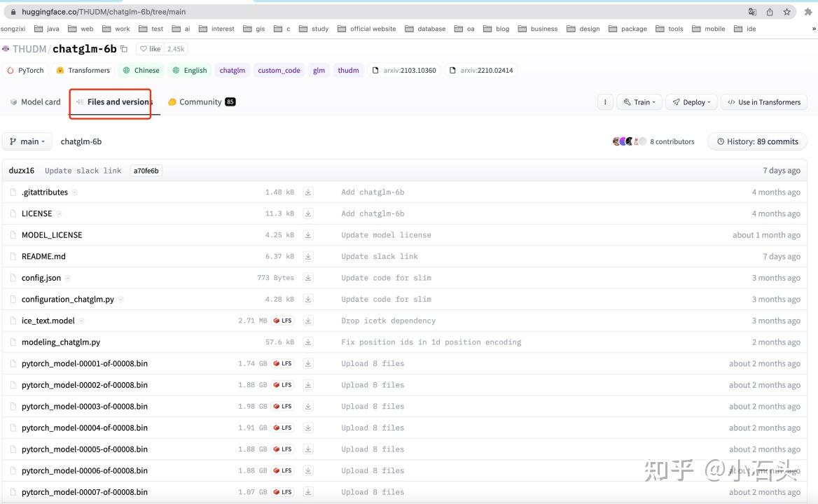Click the LFS badge on ice_text.model
The width and height of the screenshot is (818, 504).
(282, 320)
